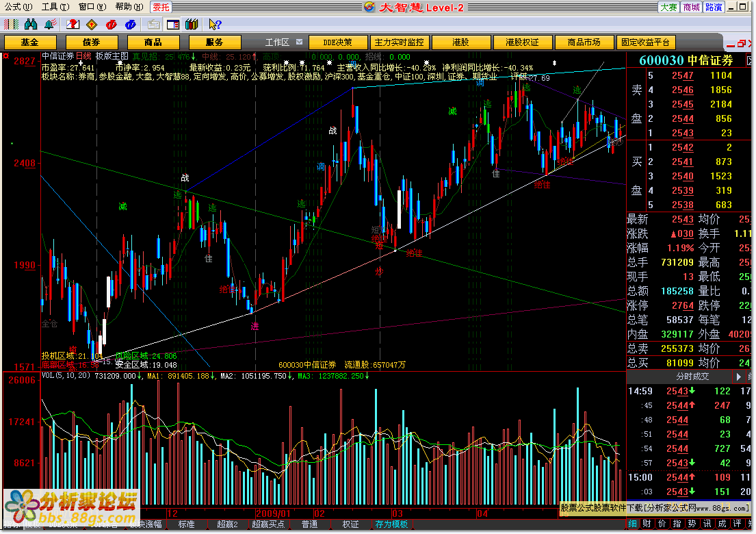Viewport: 756px width, 534px height.
Task: Select the 讯 tab in side panel
Action: tap(707, 523)
